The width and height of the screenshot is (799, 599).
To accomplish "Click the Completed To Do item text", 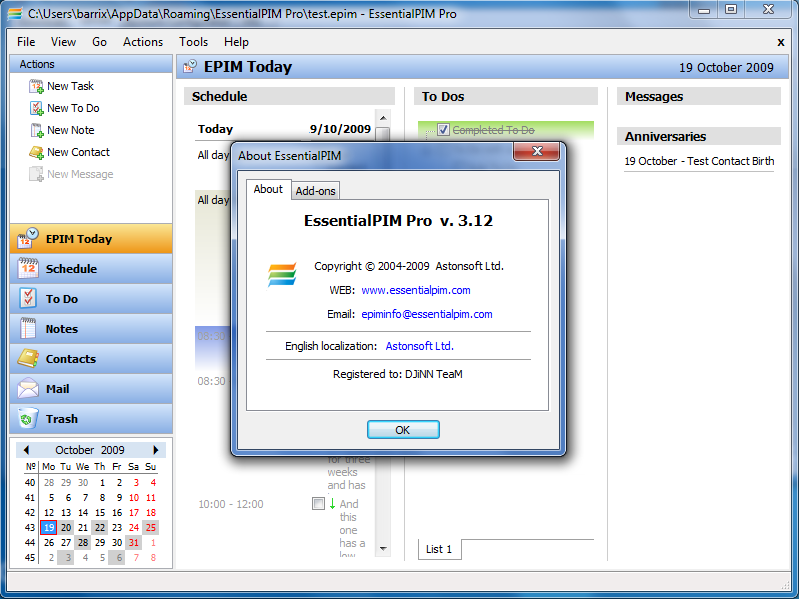I will [x=493, y=130].
